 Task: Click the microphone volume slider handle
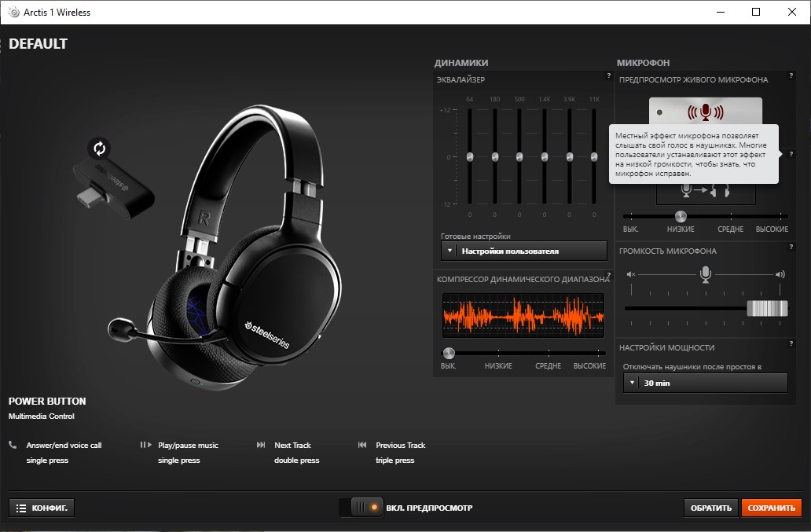pos(767,309)
